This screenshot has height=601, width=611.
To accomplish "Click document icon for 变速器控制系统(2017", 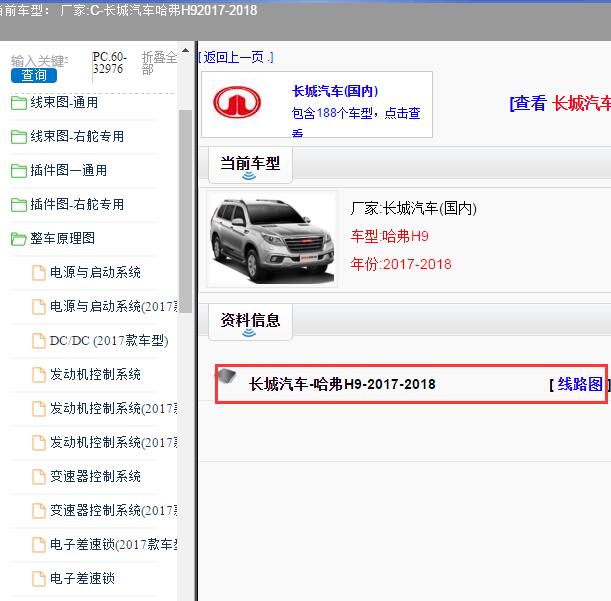I will [39, 511].
